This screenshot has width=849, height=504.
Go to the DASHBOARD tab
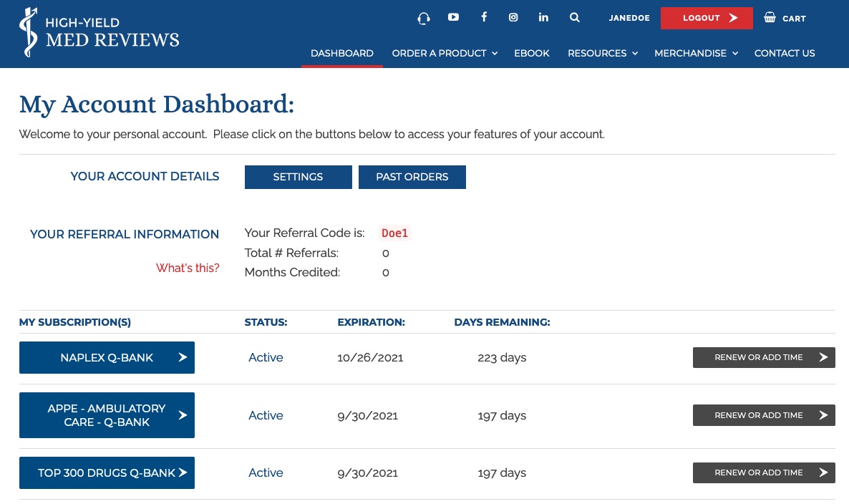(342, 53)
